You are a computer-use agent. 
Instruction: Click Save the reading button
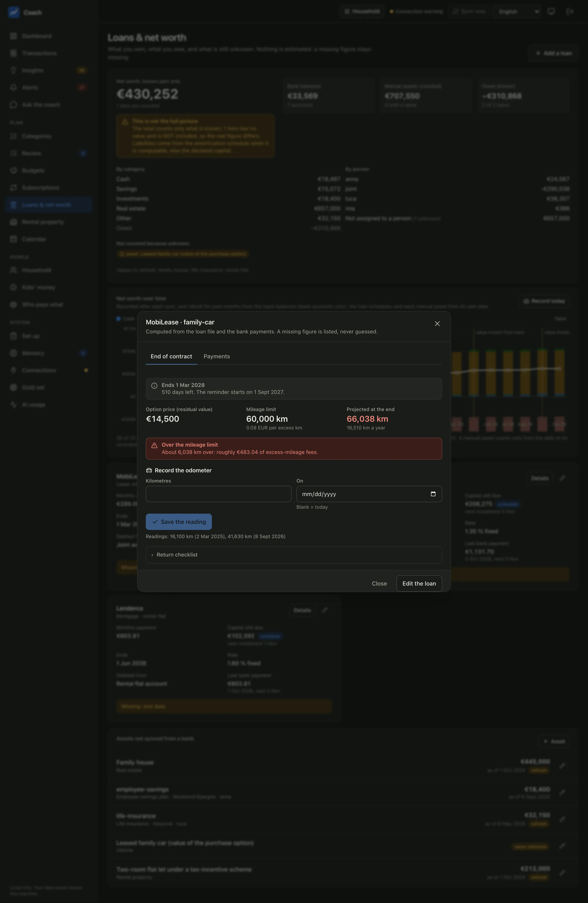(179, 522)
